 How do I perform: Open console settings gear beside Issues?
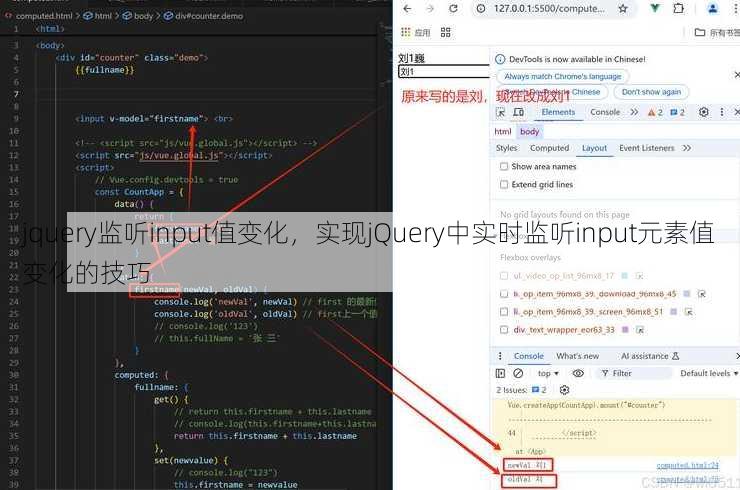(564, 390)
